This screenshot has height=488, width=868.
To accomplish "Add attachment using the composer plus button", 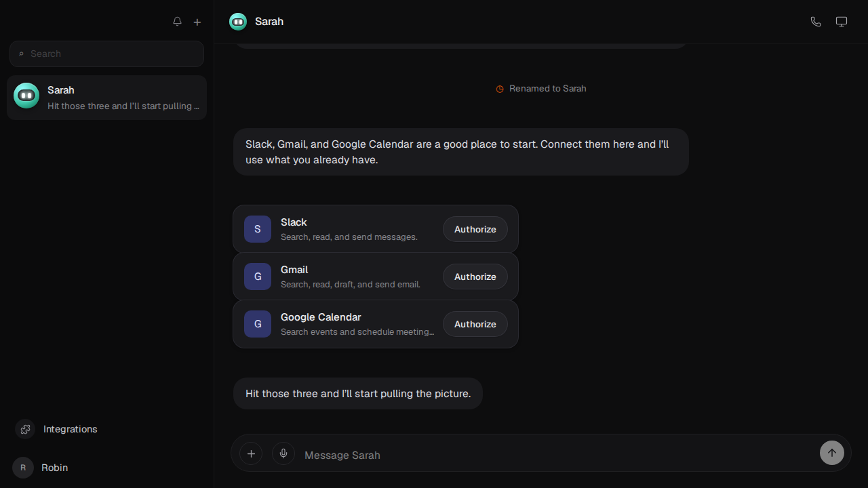I will (251, 453).
